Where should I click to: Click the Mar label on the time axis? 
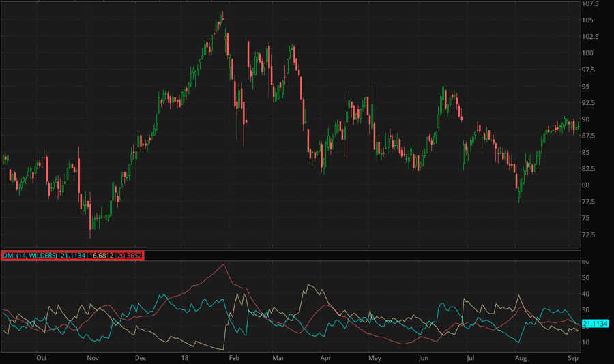tap(278, 357)
